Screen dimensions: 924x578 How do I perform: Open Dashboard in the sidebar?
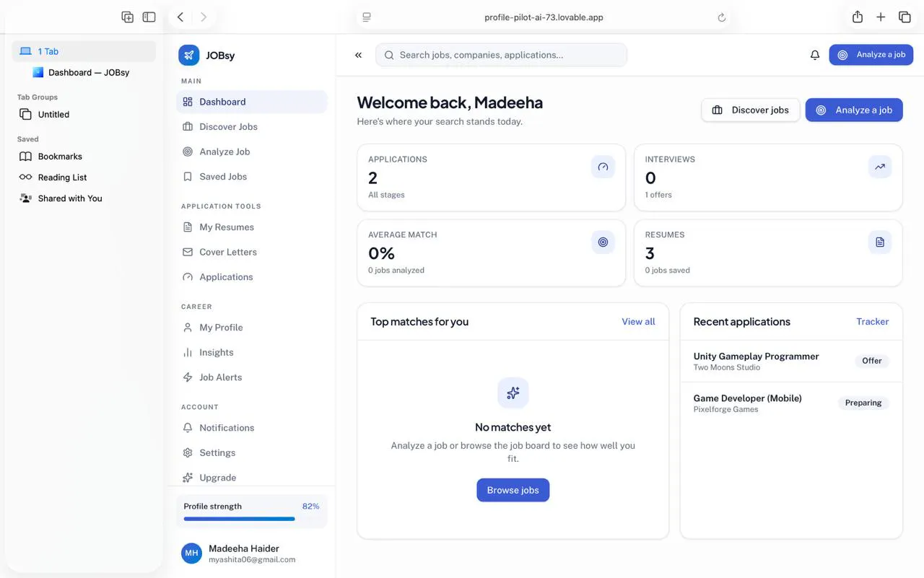[x=251, y=102]
